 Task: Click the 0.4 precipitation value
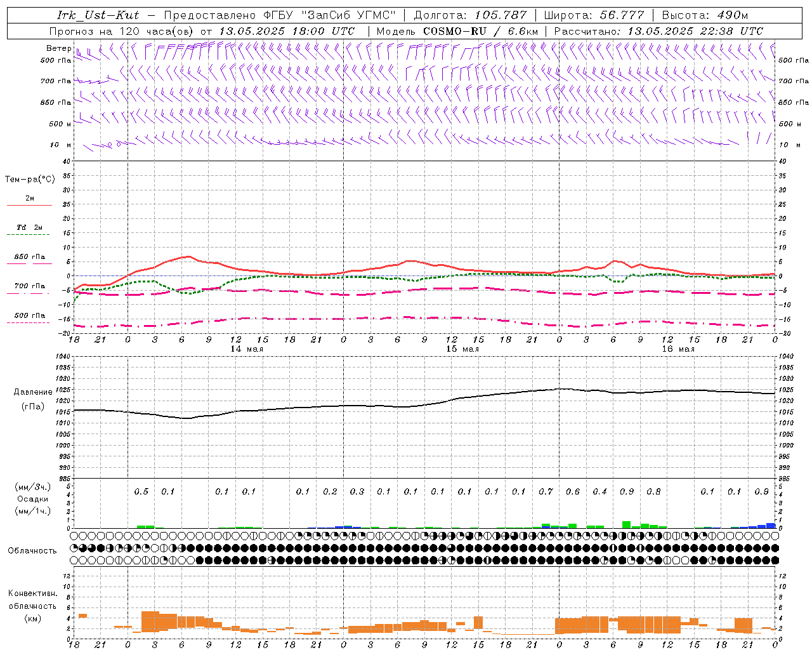pyautogui.click(x=599, y=492)
